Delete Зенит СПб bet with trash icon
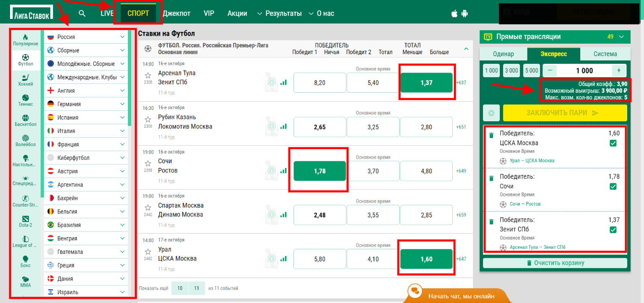Viewport: 644px width, 303px height. coord(491,222)
